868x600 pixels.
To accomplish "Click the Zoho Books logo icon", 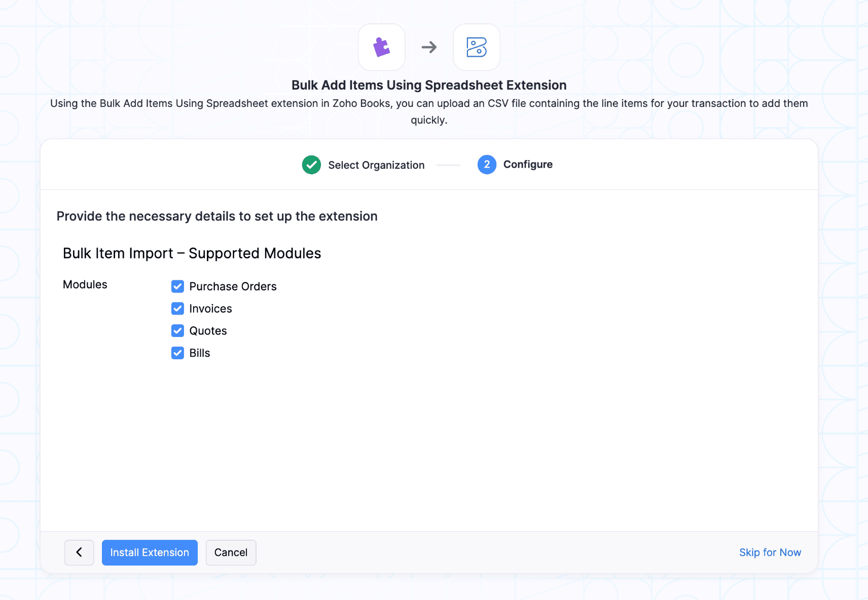I will point(476,47).
